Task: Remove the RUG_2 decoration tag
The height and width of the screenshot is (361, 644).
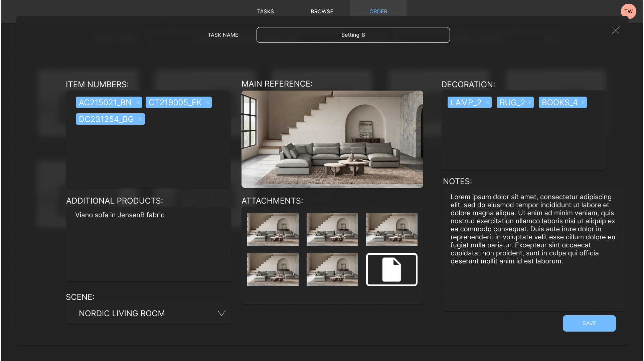Action: [x=530, y=103]
